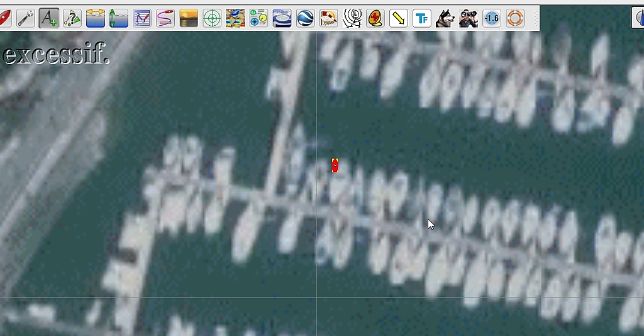Open the dashboard gauges icon
Image resolution: width=644 pixels, height=336 pixels.
click(x=258, y=18)
